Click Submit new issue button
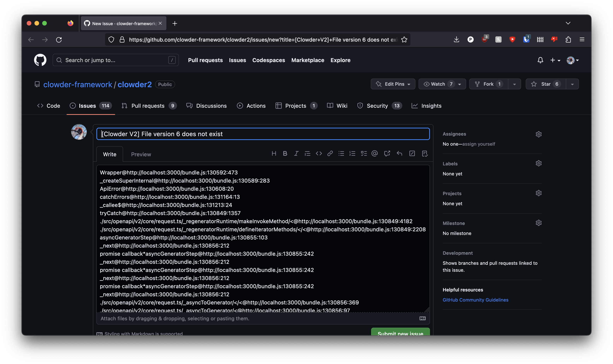The width and height of the screenshot is (613, 364). (x=400, y=332)
